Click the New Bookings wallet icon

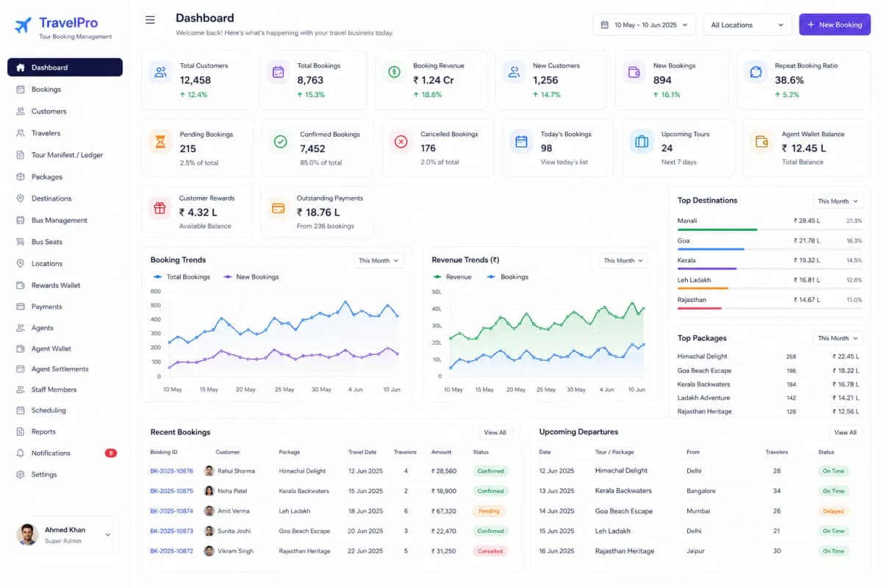click(x=634, y=72)
